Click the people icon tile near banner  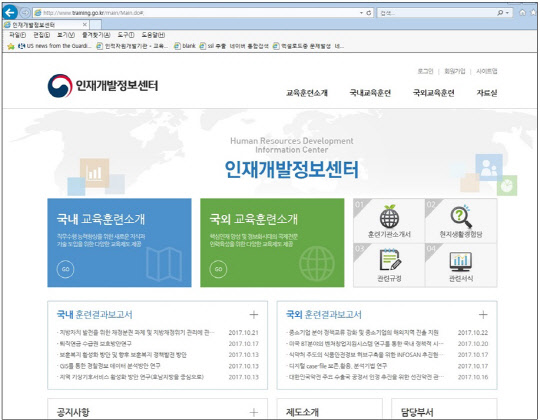click(489, 168)
